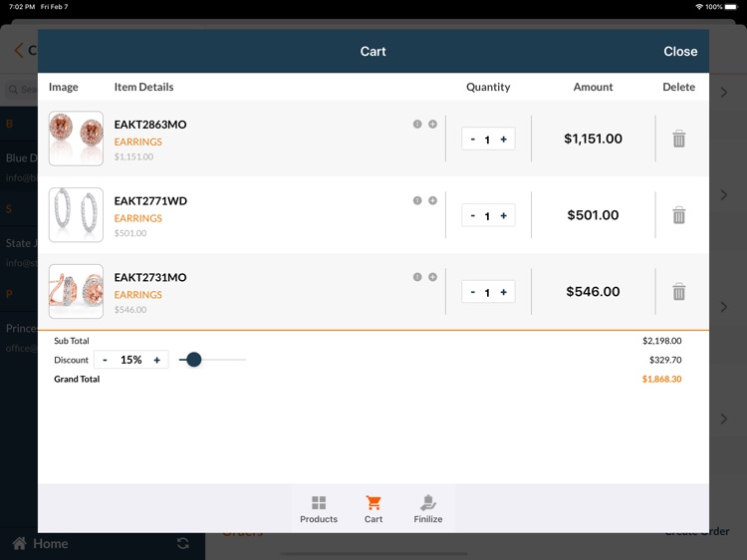The image size is (747, 560).
Task: Switch to the Products tab
Action: 319,509
